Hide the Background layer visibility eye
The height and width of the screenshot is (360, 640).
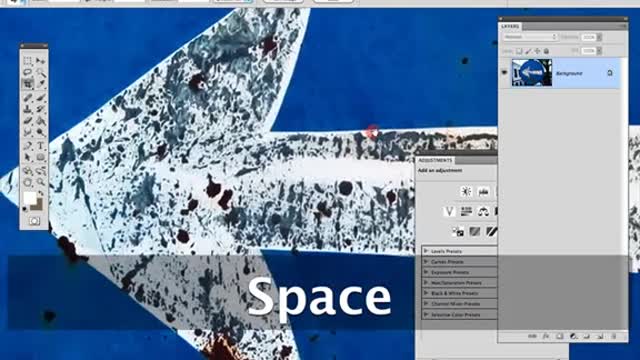[504, 73]
